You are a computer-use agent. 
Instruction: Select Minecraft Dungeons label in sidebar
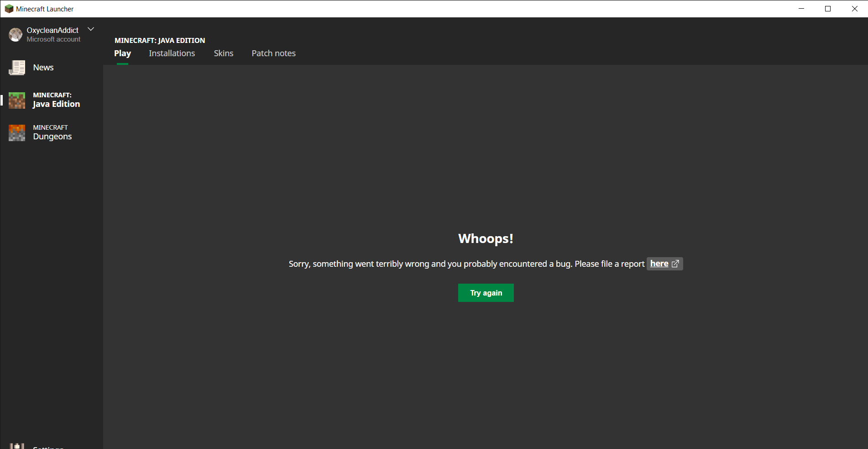point(52,132)
